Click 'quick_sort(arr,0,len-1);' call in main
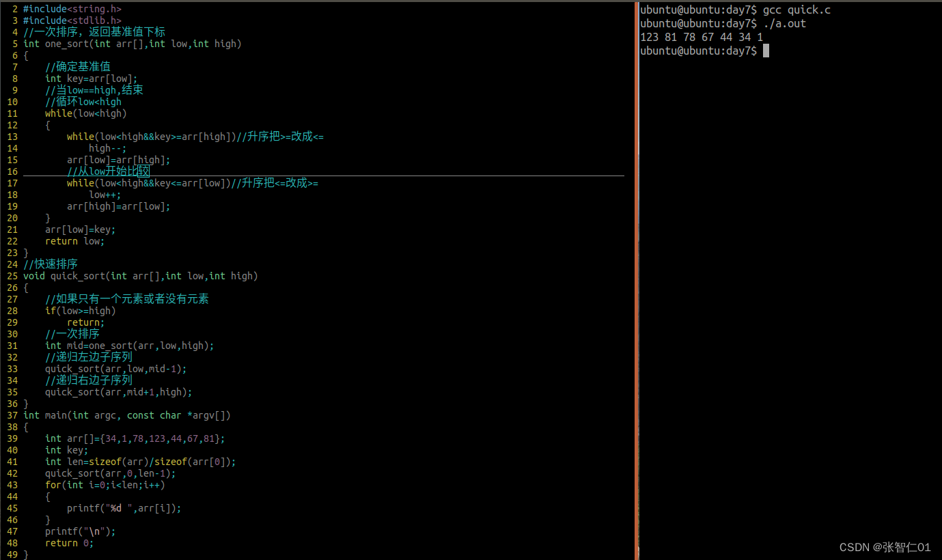 coord(111,473)
